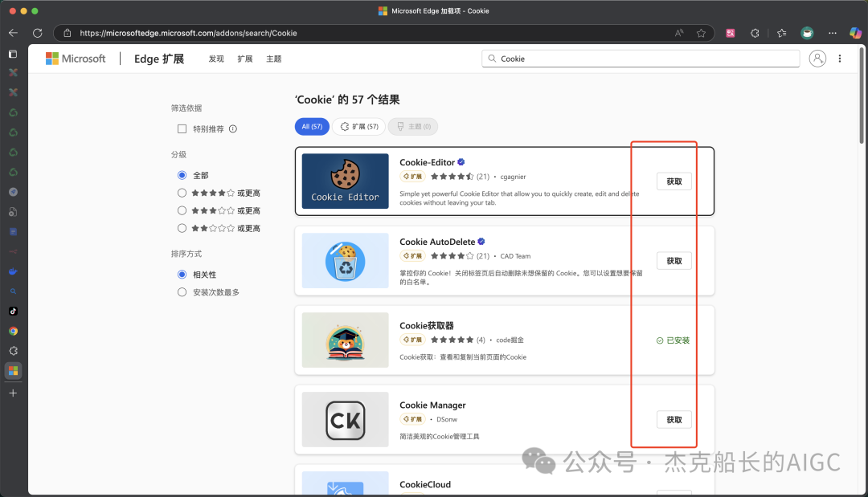Click the cgagnier publisher name

coord(513,177)
